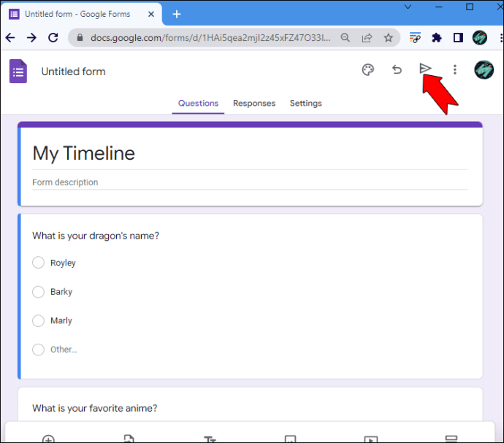Select the Untitled form - Google Forms browser tab

tap(82, 14)
